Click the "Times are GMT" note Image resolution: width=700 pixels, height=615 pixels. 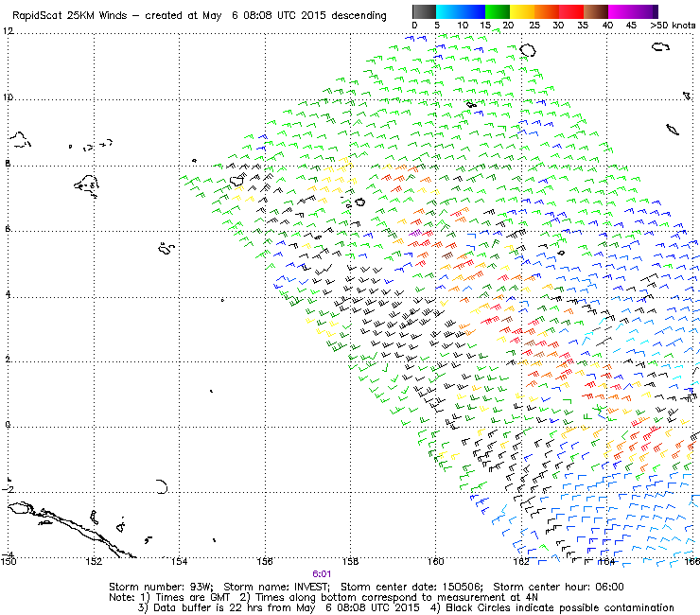click(x=192, y=598)
